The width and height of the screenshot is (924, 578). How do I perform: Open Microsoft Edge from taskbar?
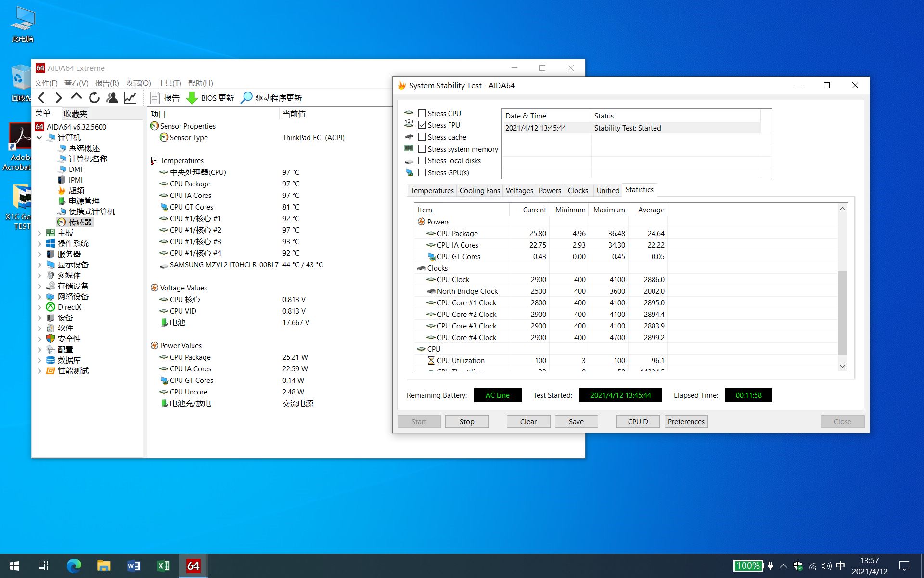tap(74, 566)
